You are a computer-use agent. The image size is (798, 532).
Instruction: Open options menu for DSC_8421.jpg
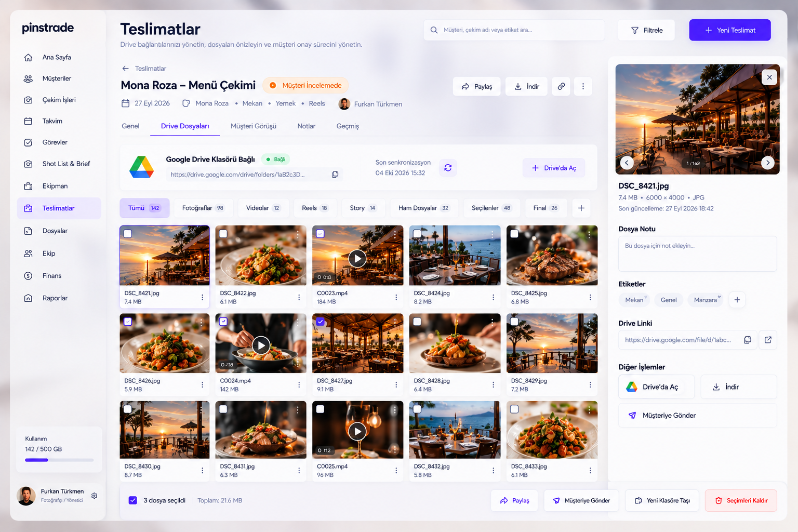[x=202, y=297]
